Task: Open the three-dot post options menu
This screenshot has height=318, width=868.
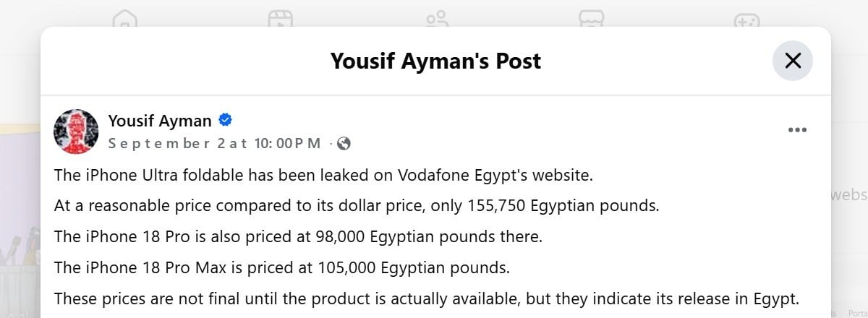Action: [797, 130]
